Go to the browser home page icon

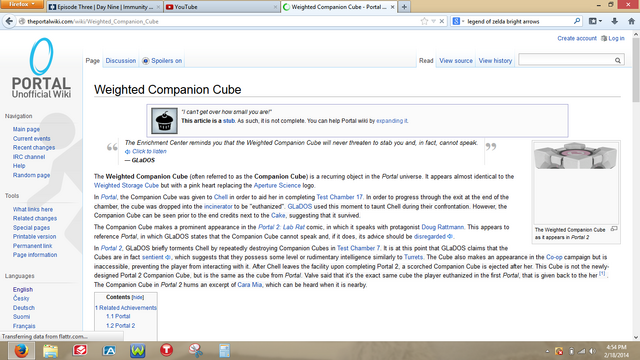631,21
